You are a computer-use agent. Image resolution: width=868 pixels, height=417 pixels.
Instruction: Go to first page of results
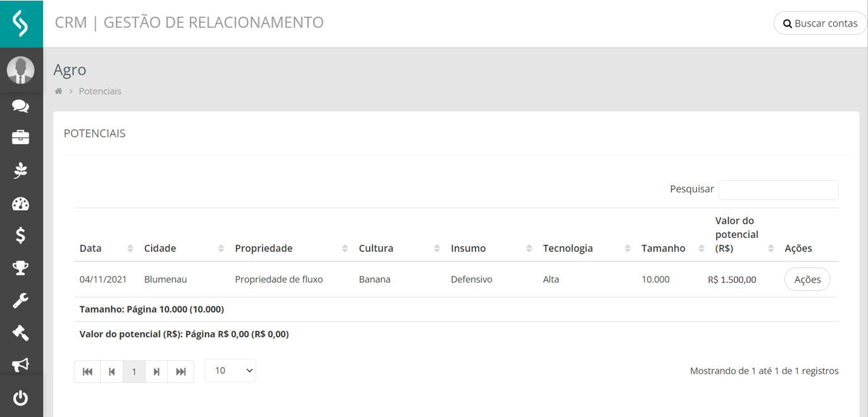click(x=87, y=371)
